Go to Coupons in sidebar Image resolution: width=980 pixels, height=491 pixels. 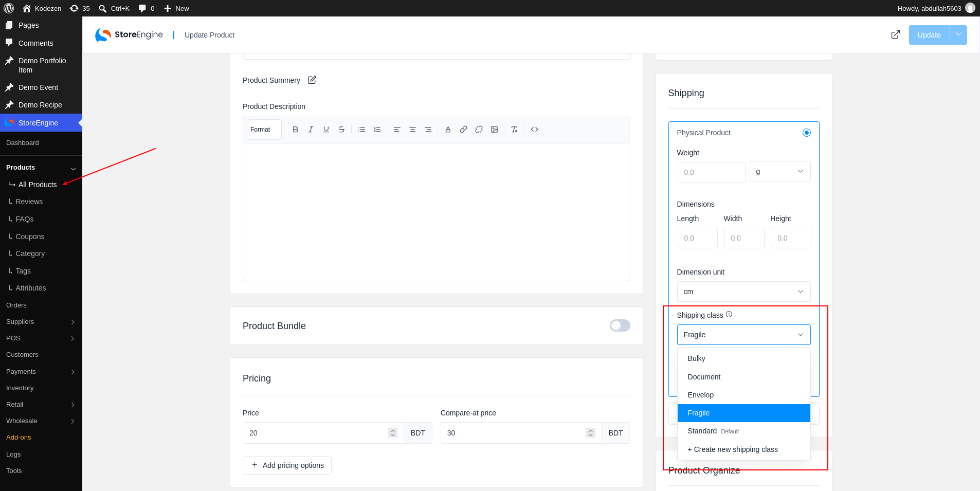(x=30, y=237)
